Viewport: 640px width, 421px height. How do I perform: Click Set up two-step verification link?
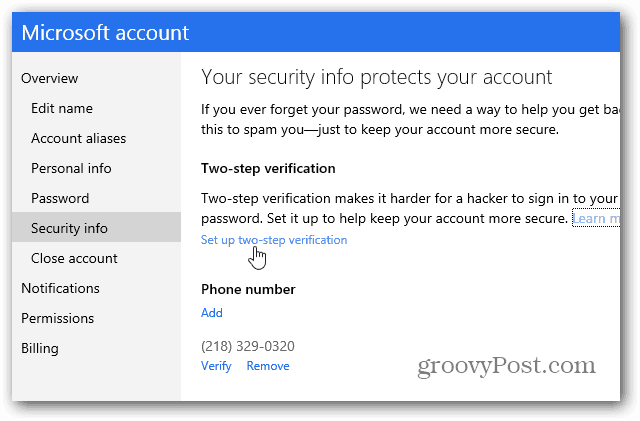[274, 240]
